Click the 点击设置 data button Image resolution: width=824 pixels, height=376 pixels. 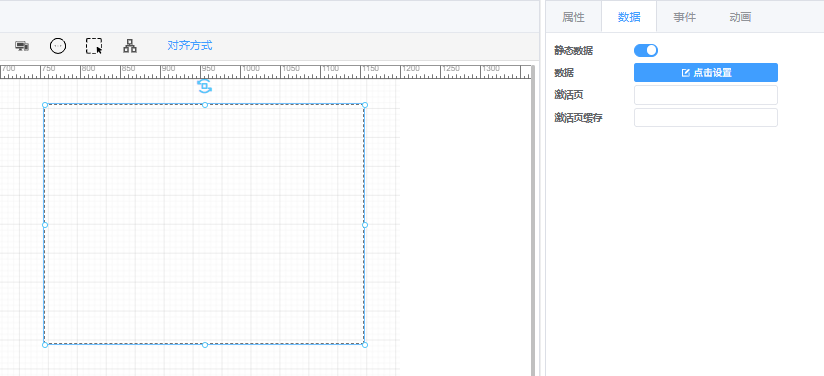(706, 73)
